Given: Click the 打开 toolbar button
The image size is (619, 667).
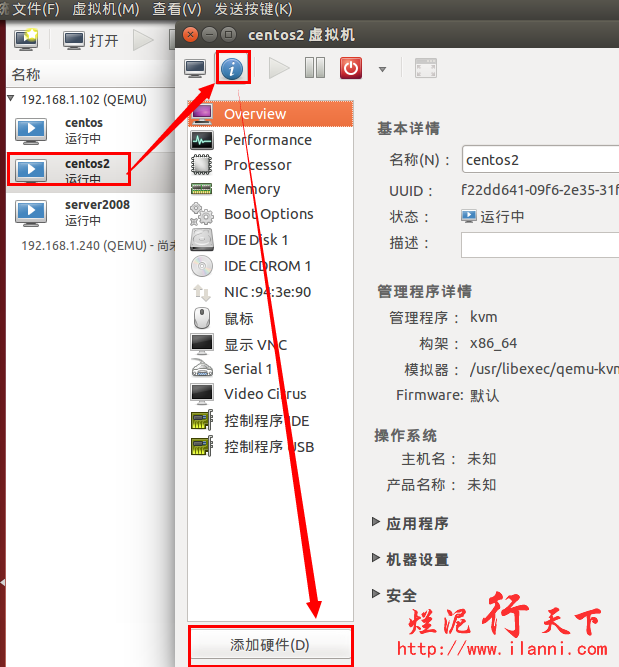Looking at the screenshot, I should point(90,40).
